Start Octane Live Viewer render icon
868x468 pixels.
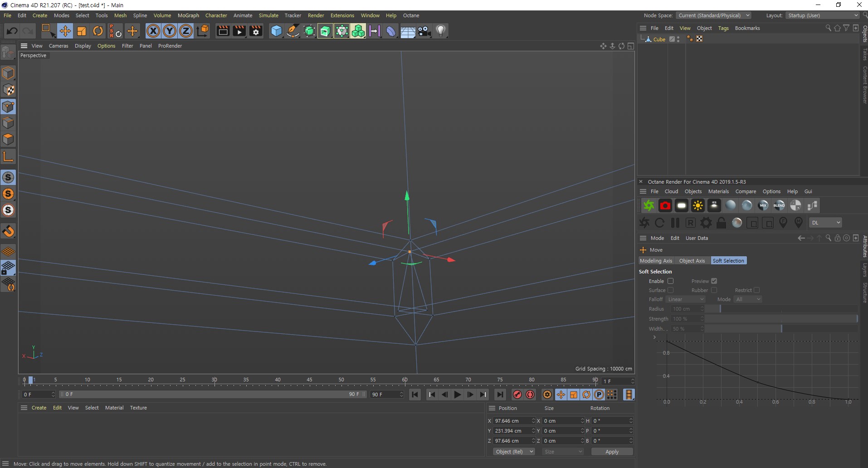(x=649, y=205)
